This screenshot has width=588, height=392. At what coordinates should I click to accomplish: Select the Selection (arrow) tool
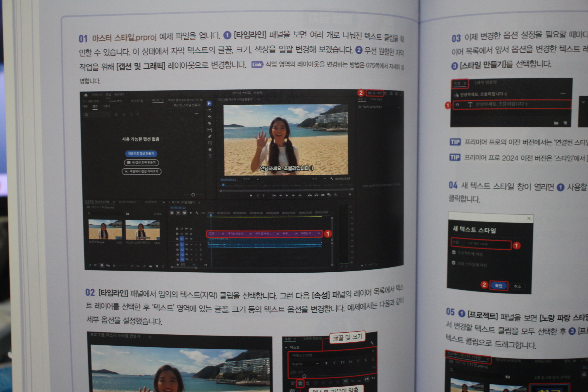209,104
